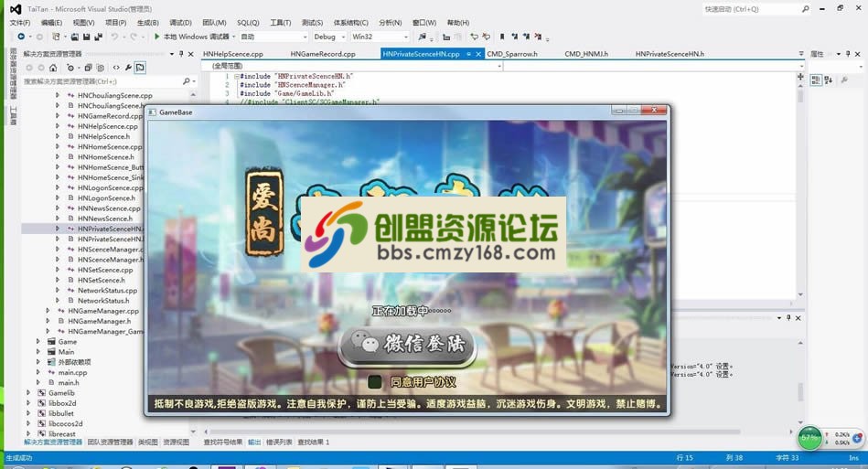Toggle the Preview Selected Items icon
868x469 pixels.
click(x=140, y=68)
